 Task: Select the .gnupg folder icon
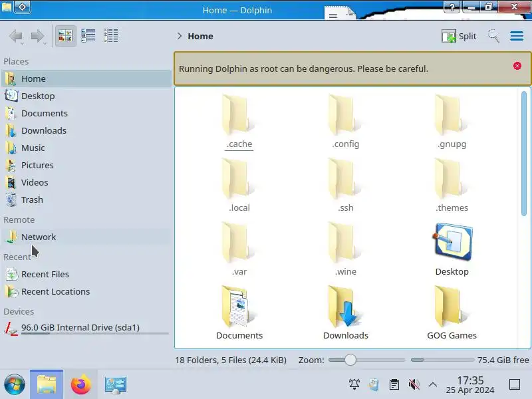pyautogui.click(x=452, y=116)
